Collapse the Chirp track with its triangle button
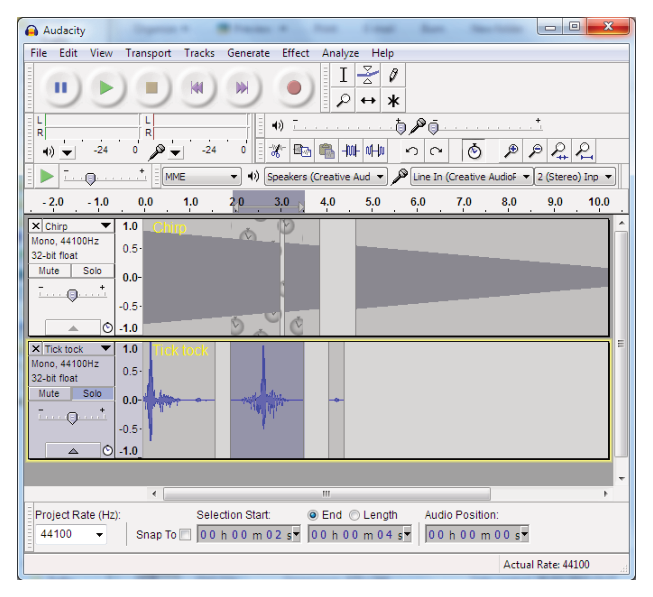 [x=73, y=328]
